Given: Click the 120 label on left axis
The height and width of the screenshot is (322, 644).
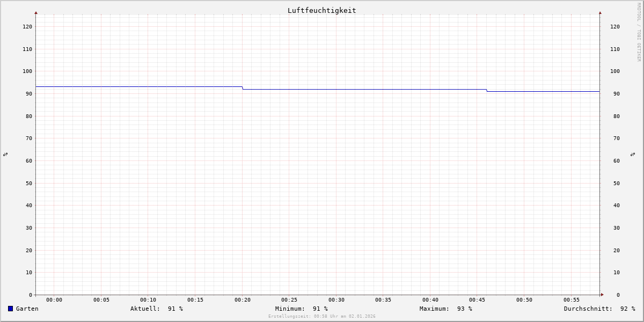Looking at the screenshot, I should [27, 26].
